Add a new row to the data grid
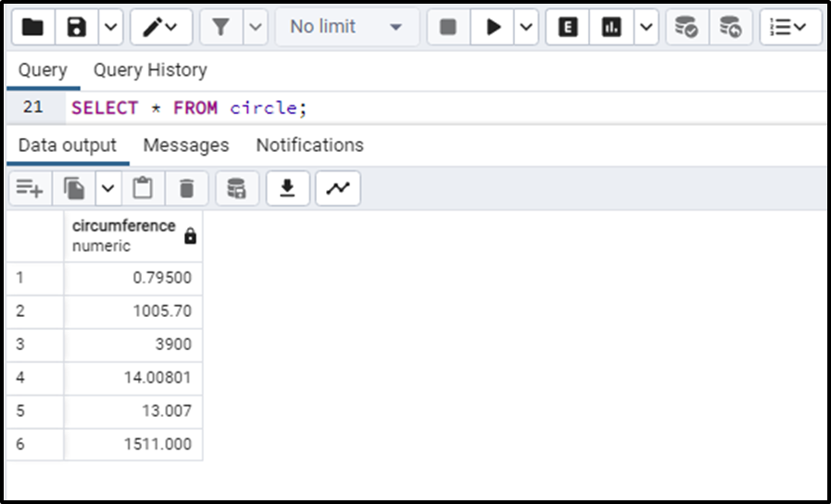The height and width of the screenshot is (504, 831). click(x=31, y=188)
